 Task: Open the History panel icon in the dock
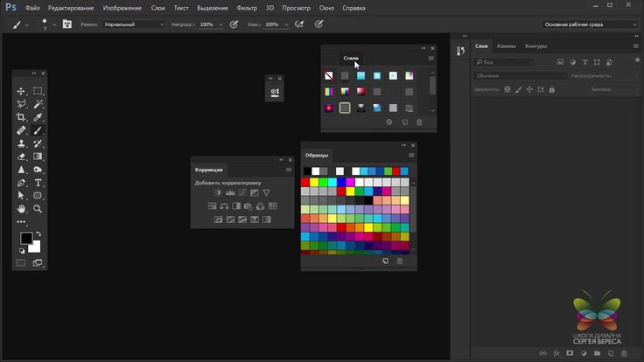tap(459, 52)
